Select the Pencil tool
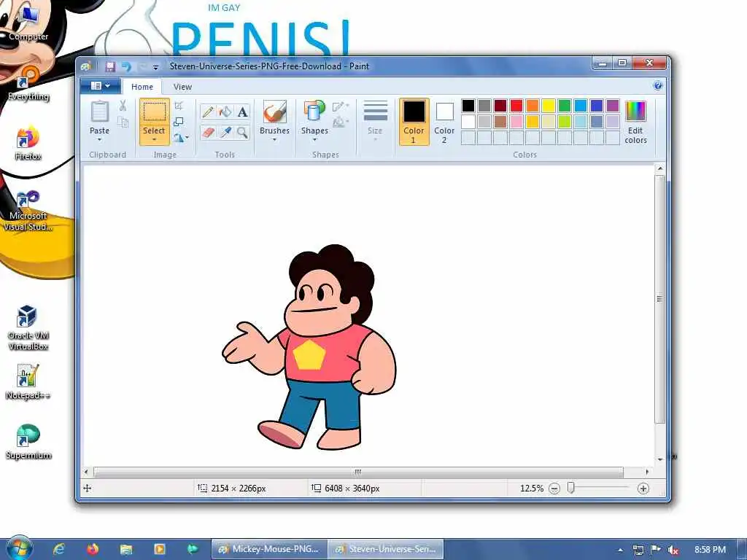 click(x=208, y=112)
